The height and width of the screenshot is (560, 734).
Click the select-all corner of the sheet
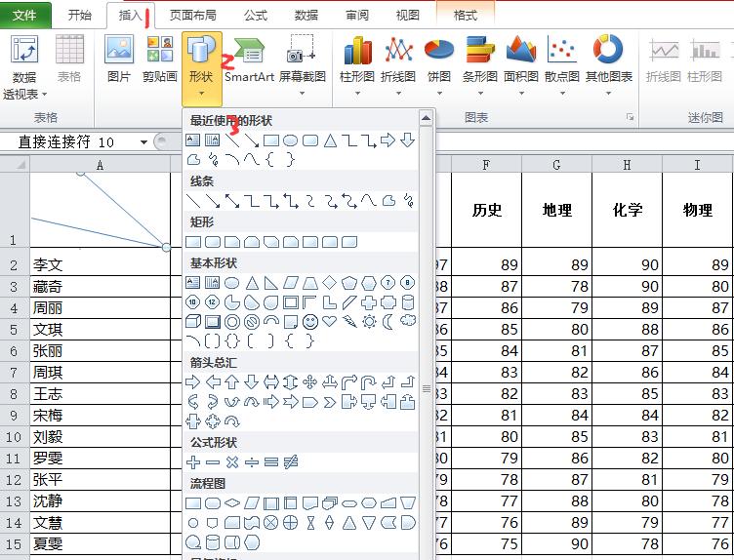coord(15,165)
